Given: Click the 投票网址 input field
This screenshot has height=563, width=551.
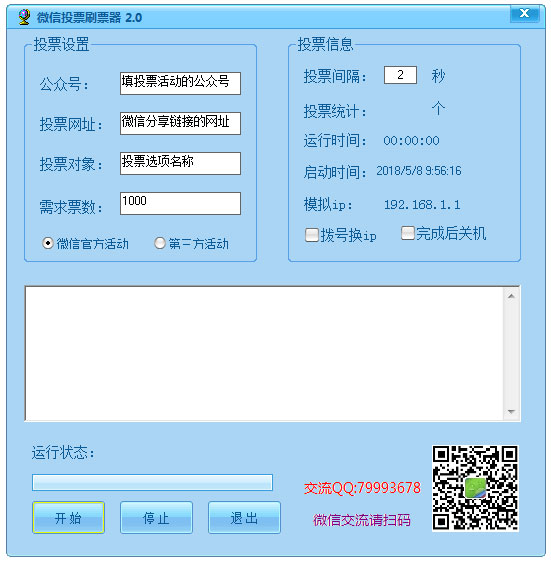Looking at the screenshot, I should coord(180,123).
